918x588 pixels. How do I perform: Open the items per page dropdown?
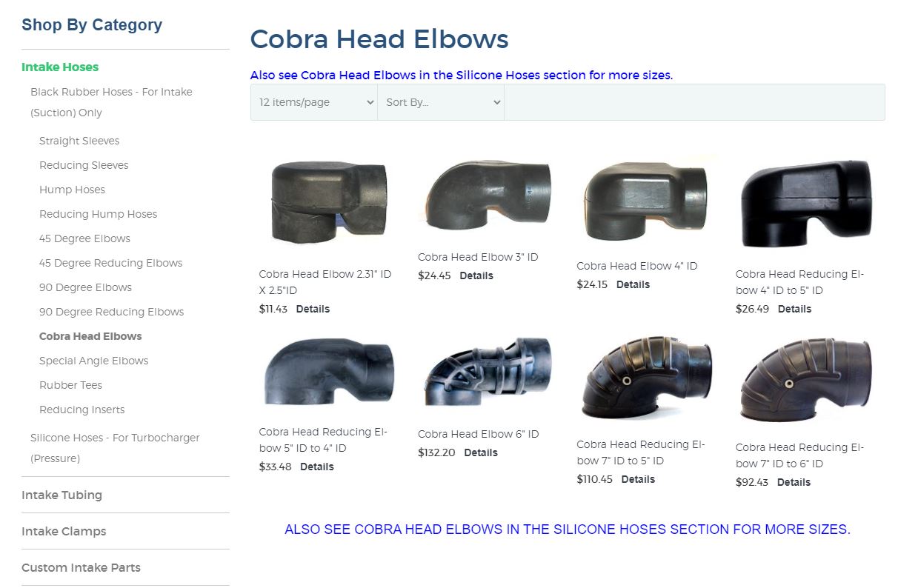[314, 102]
